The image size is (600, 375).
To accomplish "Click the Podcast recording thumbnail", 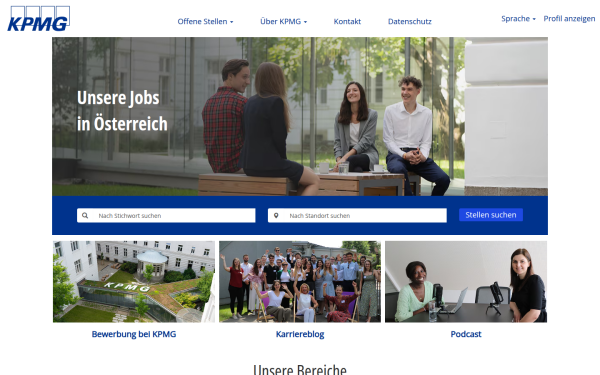I will 466,282.
